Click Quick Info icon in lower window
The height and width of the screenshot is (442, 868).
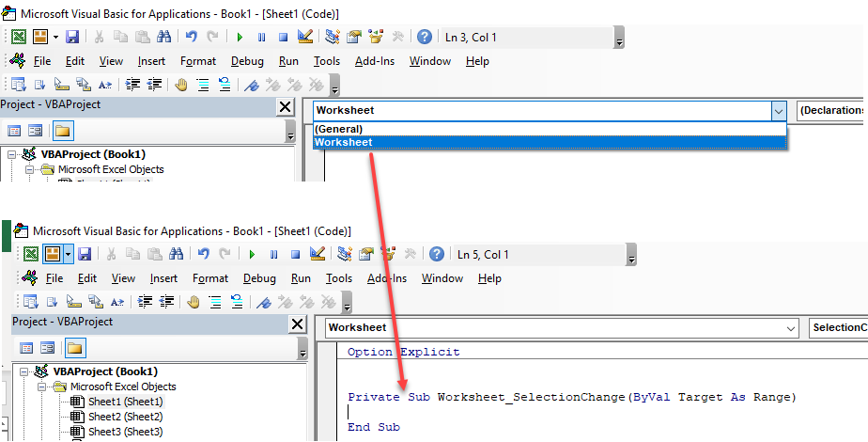coord(74,302)
